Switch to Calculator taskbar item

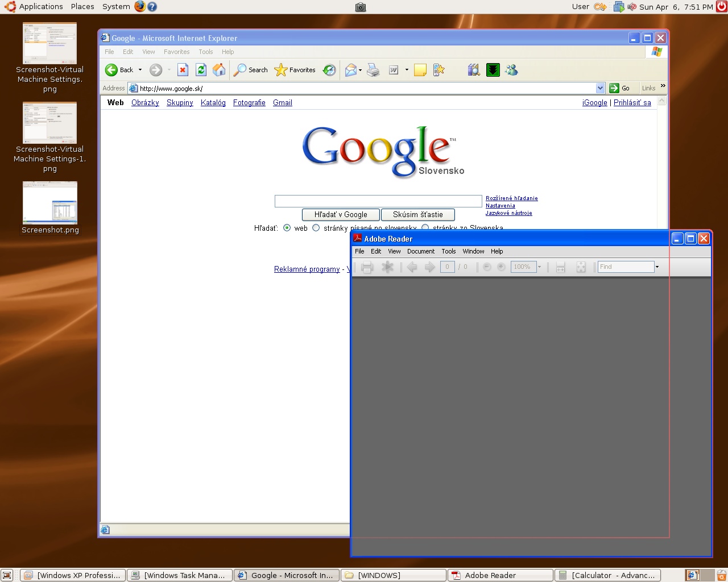pos(607,575)
